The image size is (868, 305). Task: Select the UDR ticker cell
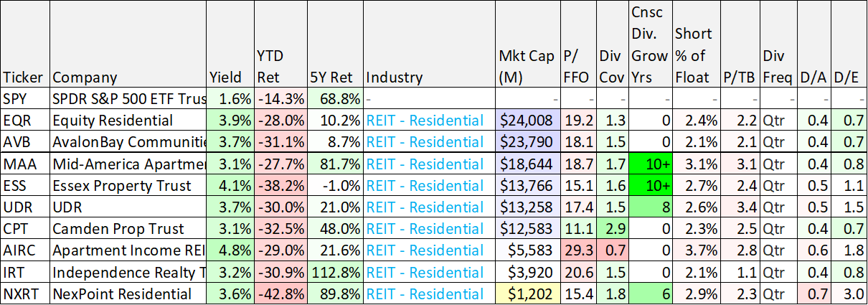(x=25, y=207)
